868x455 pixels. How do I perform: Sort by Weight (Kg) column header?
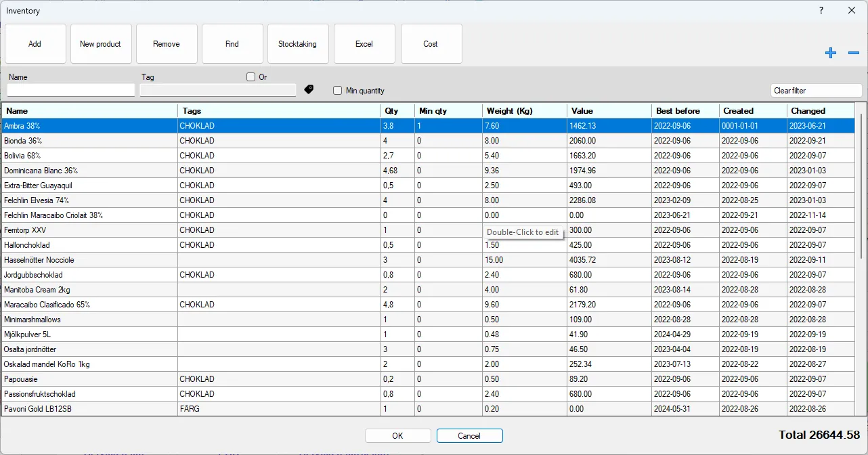click(525, 111)
